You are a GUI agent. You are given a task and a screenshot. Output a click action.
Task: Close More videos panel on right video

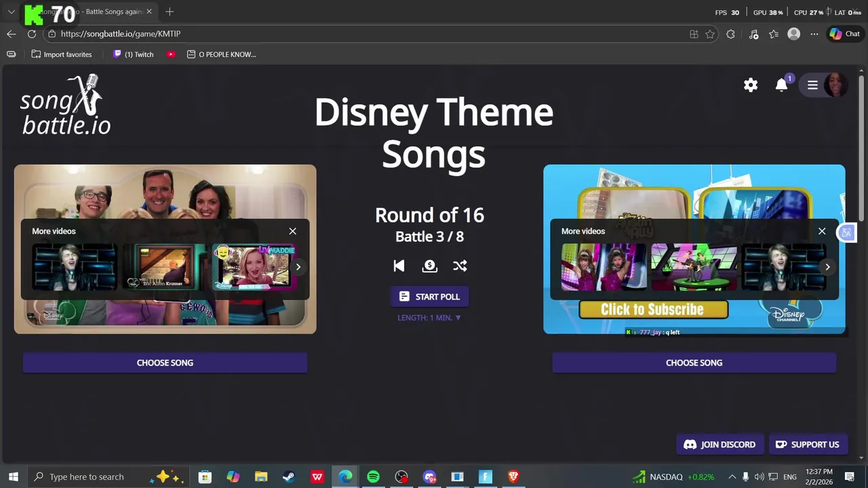pos(822,231)
